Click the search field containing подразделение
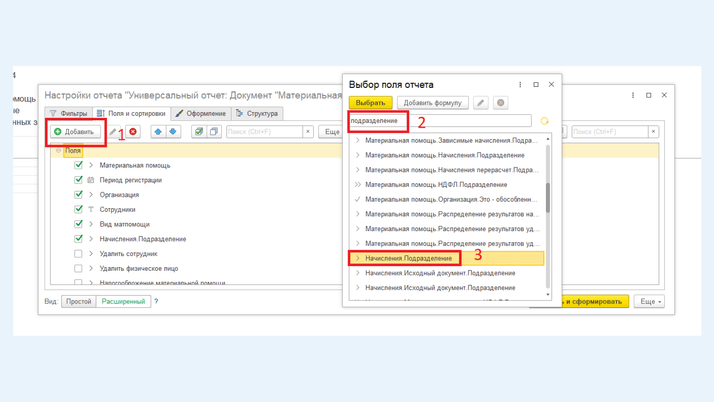 (440, 121)
